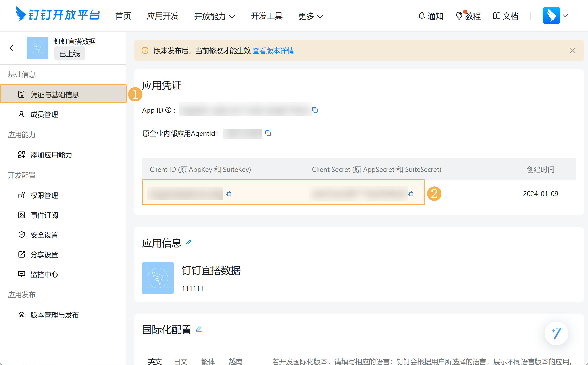Image resolution: width=588 pixels, height=365 pixels.
Task: Copy the Client Secret value
Action: [x=410, y=193]
